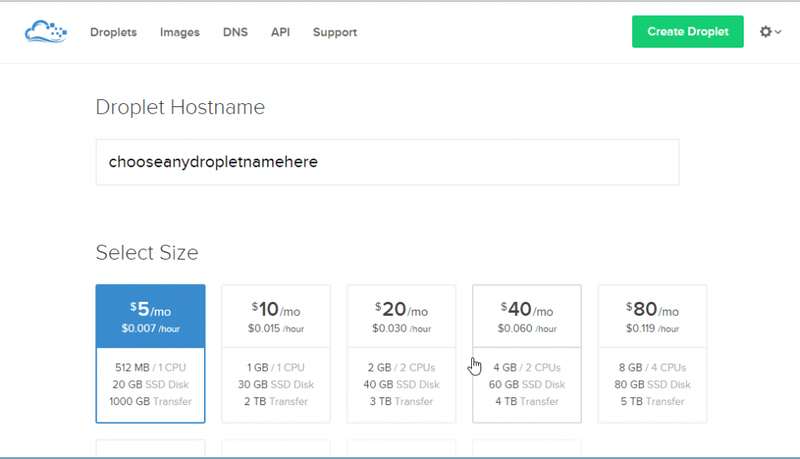Click '$0.030 /hour' price text

click(x=402, y=328)
